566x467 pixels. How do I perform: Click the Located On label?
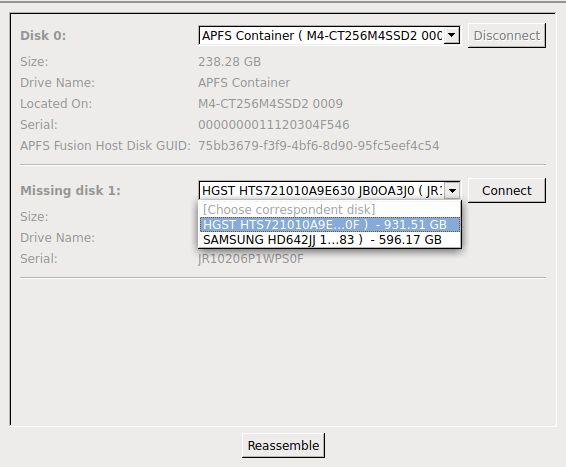coord(56,104)
